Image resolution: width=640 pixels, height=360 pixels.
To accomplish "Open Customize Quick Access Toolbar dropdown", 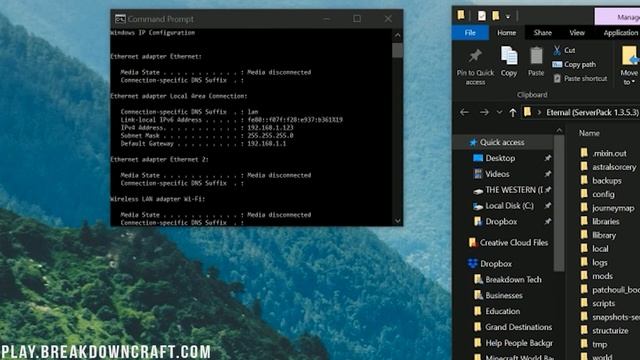I will pyautogui.click(x=508, y=17).
